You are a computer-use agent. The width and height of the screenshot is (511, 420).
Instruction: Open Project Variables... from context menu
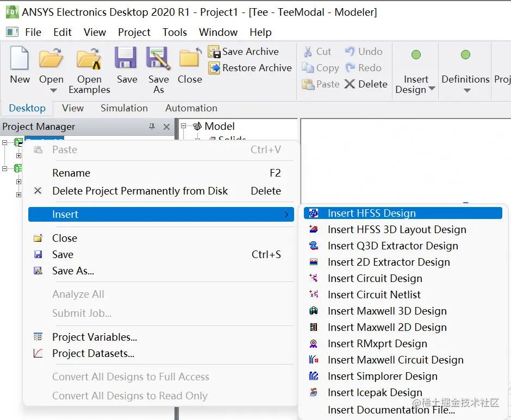(x=161, y=337)
